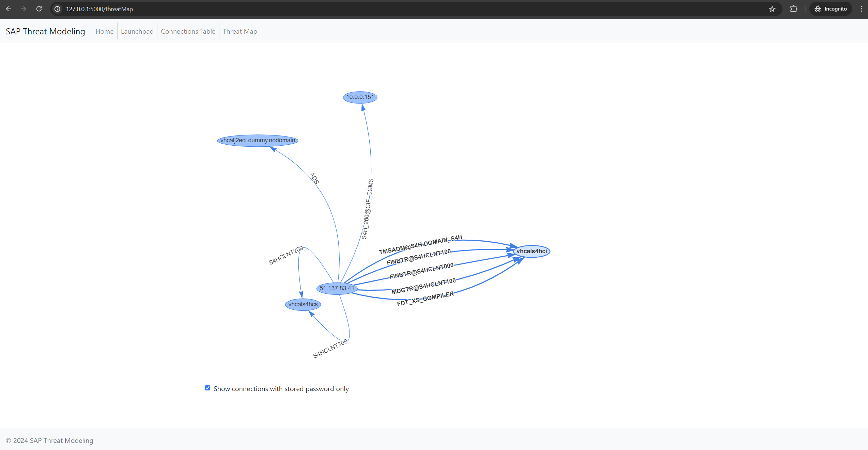Screen dimensions: 868x450
Task: Open the browser extensions puzzle icon
Action: point(793,9)
